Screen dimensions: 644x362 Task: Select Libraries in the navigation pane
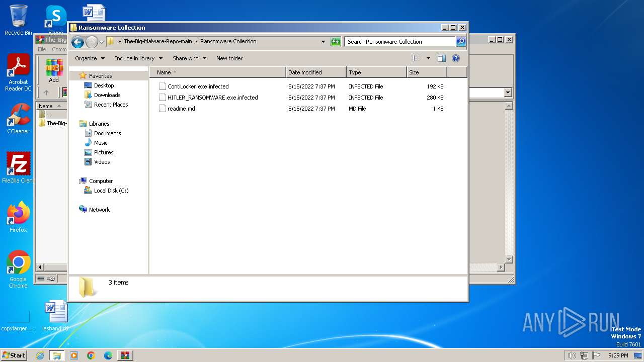(x=99, y=124)
